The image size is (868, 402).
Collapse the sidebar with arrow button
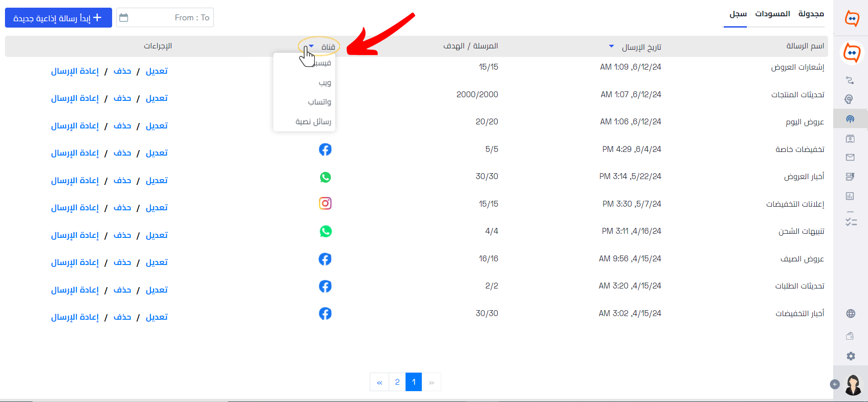point(835,384)
